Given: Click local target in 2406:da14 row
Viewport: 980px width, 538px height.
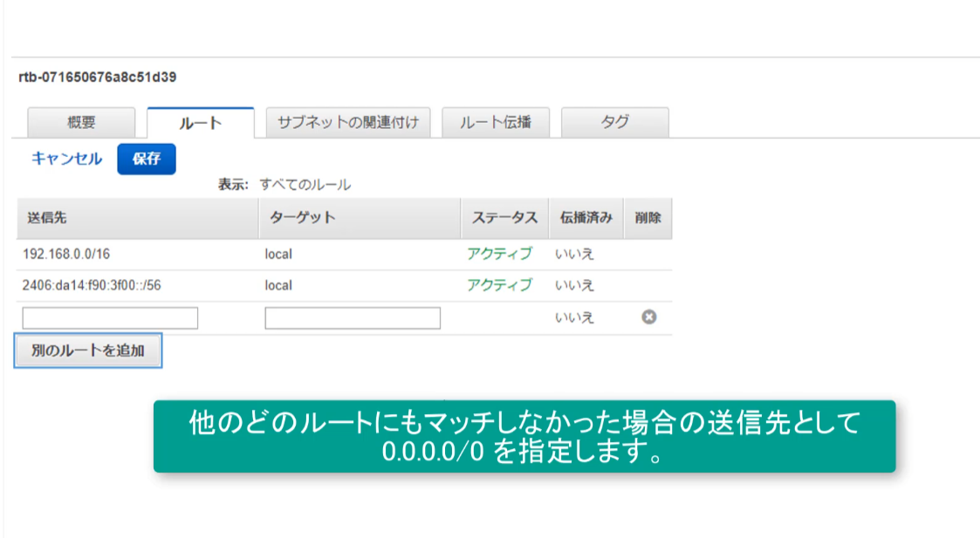Looking at the screenshot, I should tap(278, 285).
